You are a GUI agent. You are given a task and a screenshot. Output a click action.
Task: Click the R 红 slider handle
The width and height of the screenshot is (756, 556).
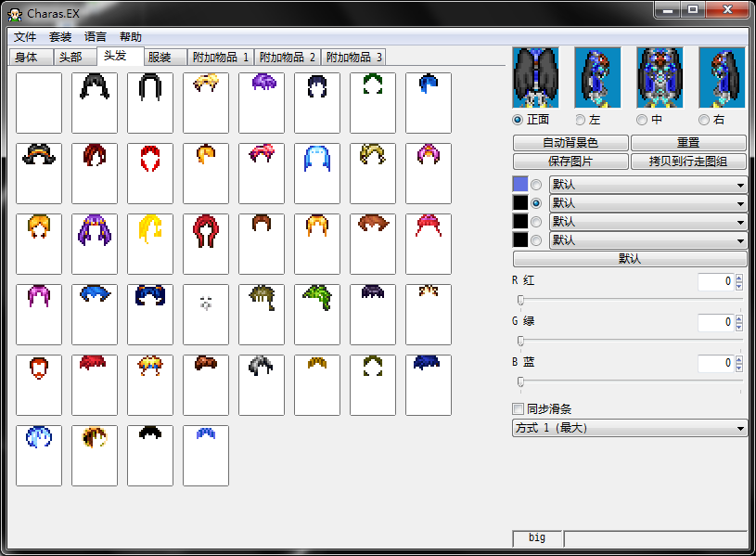tap(520, 300)
